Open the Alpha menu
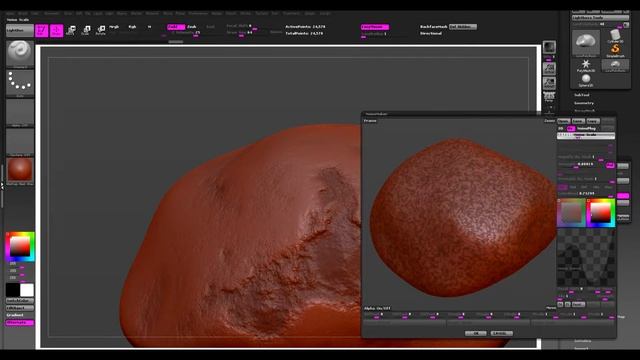Screen dimensions: 640x360 [10, 13]
